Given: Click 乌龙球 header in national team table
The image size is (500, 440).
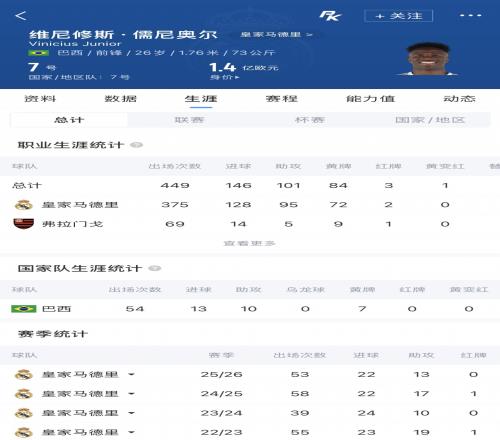Looking at the screenshot, I should [x=305, y=289].
